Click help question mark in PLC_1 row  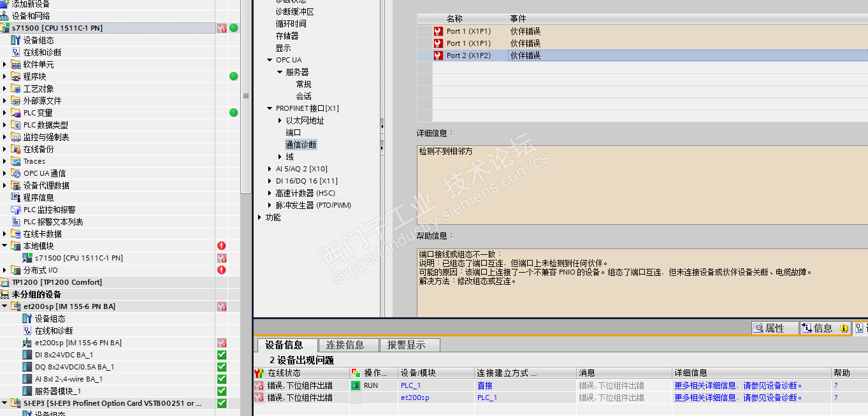[835, 385]
